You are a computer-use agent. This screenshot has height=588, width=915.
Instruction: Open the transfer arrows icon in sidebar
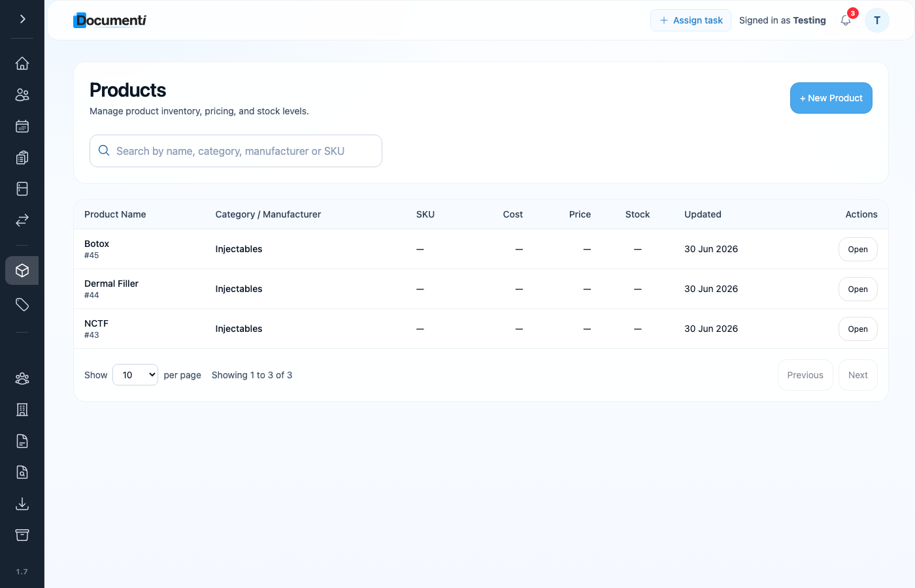(22, 220)
